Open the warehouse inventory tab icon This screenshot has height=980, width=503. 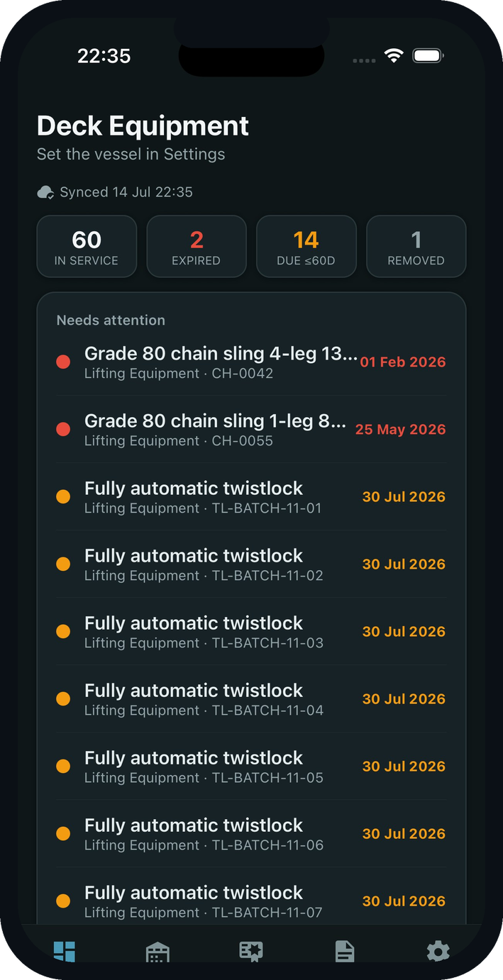pos(157,952)
